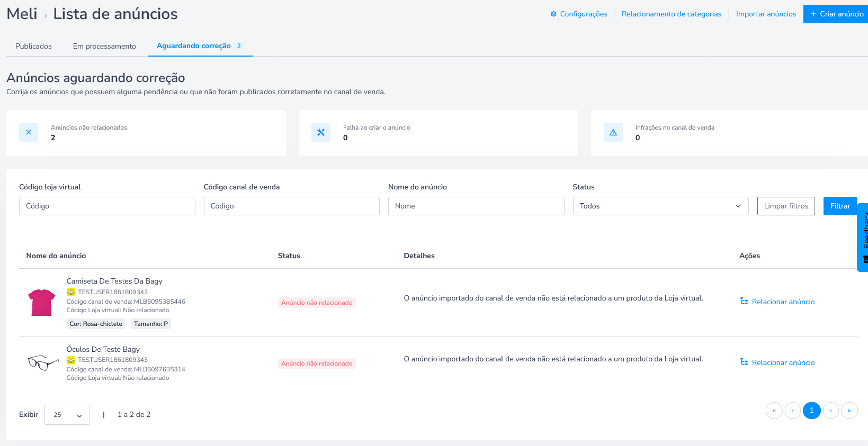Click Cor: Rosa-chiclete tag
The height and width of the screenshot is (446, 868).
pyautogui.click(x=96, y=324)
